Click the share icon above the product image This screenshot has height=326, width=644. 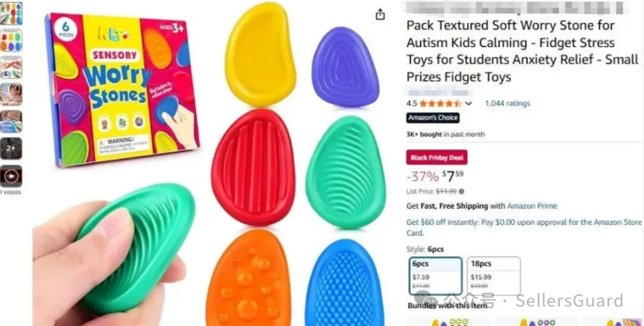(380, 14)
